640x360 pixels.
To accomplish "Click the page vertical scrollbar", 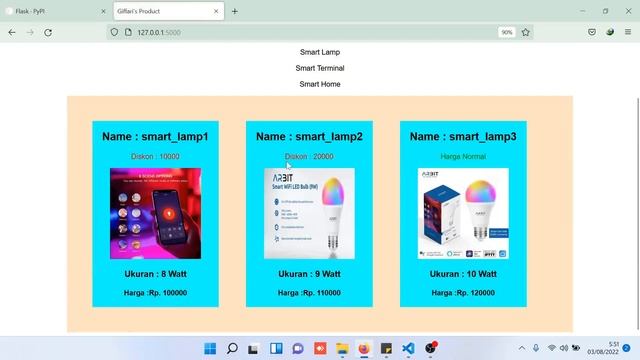I will click(x=638, y=213).
